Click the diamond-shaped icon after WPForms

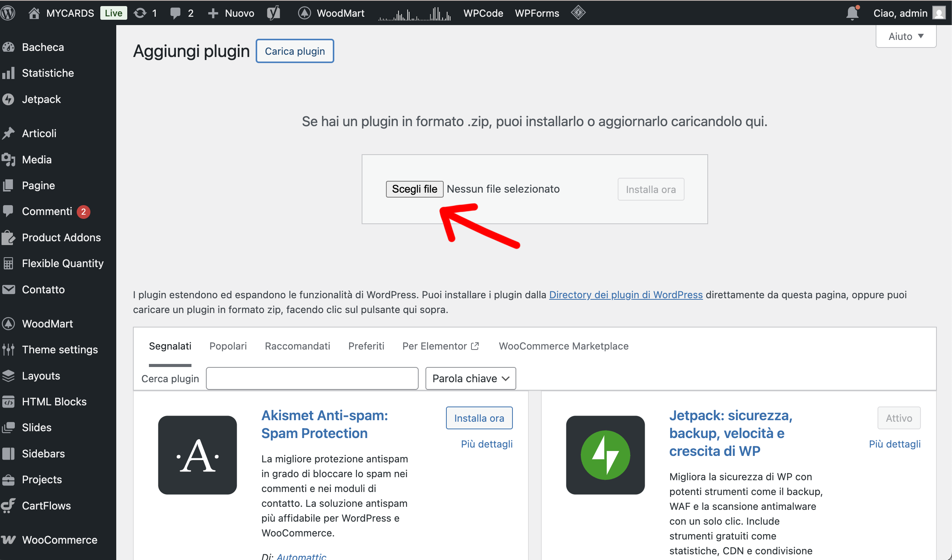(x=578, y=13)
